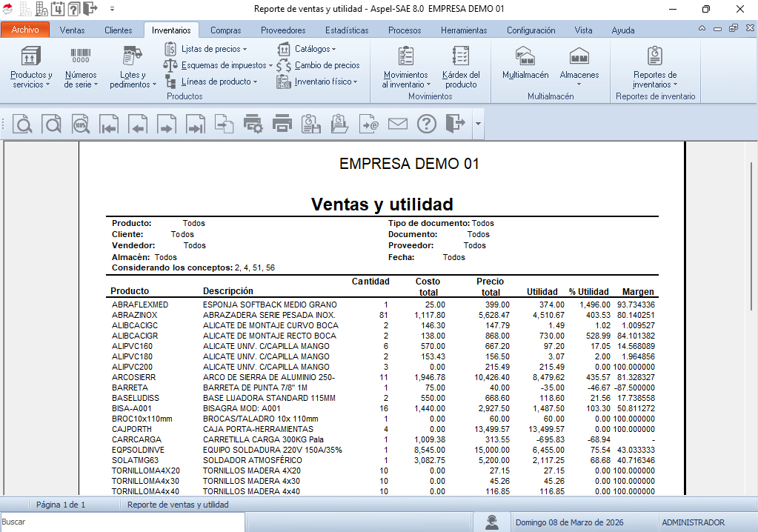The height and width of the screenshot is (532, 758).
Task: Send the report by email envelope icon
Action: [x=398, y=124]
